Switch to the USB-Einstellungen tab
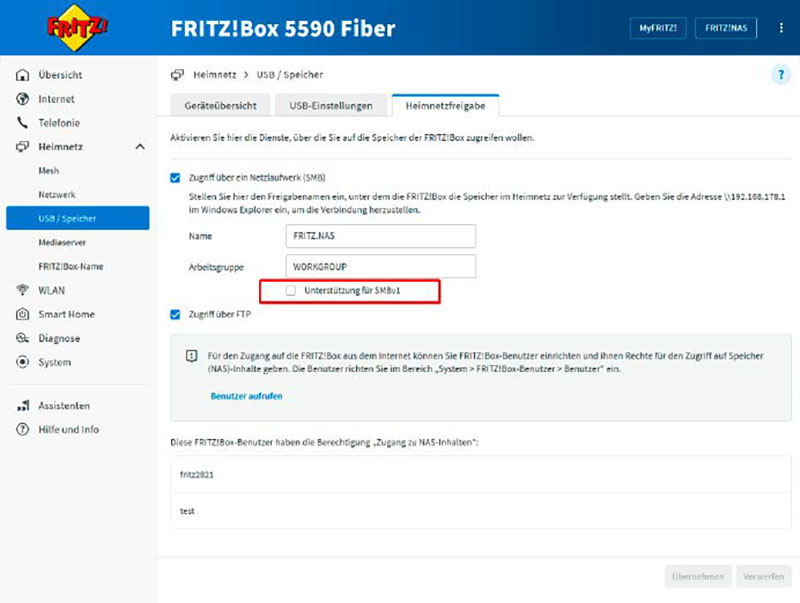The image size is (800, 603). [331, 106]
